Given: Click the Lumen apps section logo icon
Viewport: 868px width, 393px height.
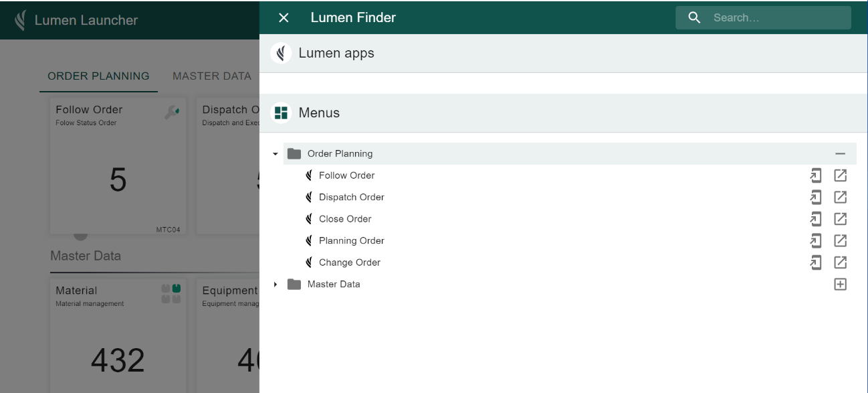Looking at the screenshot, I should 281,54.
